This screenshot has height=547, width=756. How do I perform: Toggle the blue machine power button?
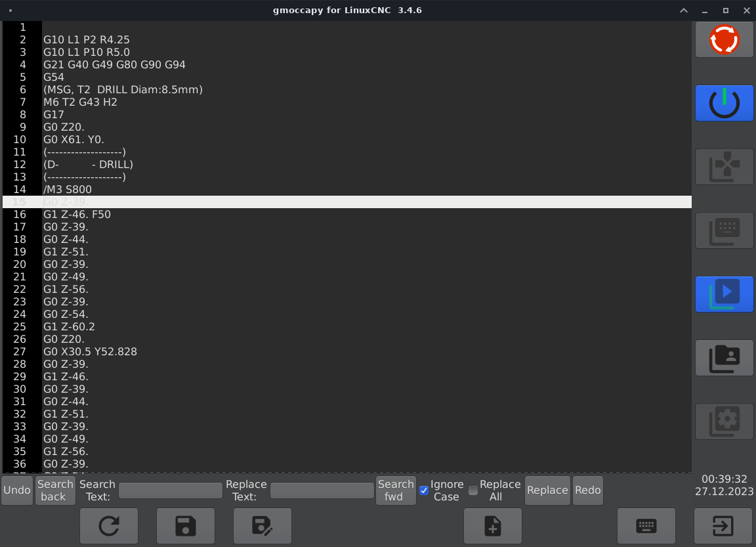pyautogui.click(x=724, y=103)
